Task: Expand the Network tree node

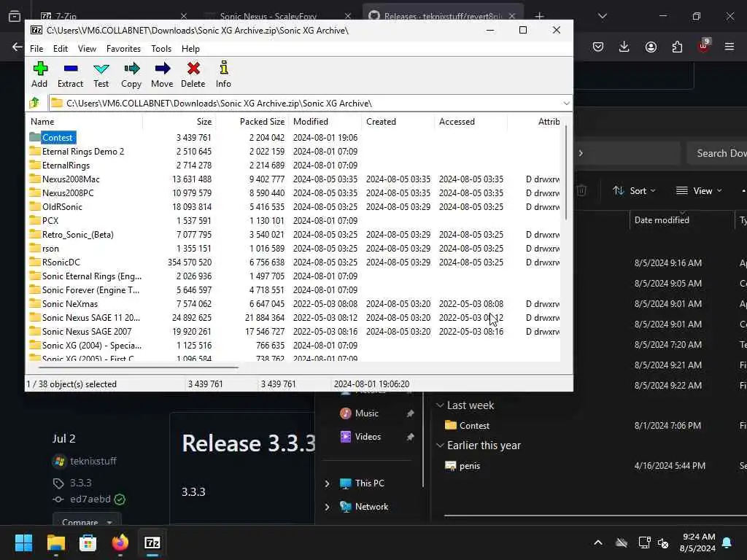Action: (x=328, y=507)
